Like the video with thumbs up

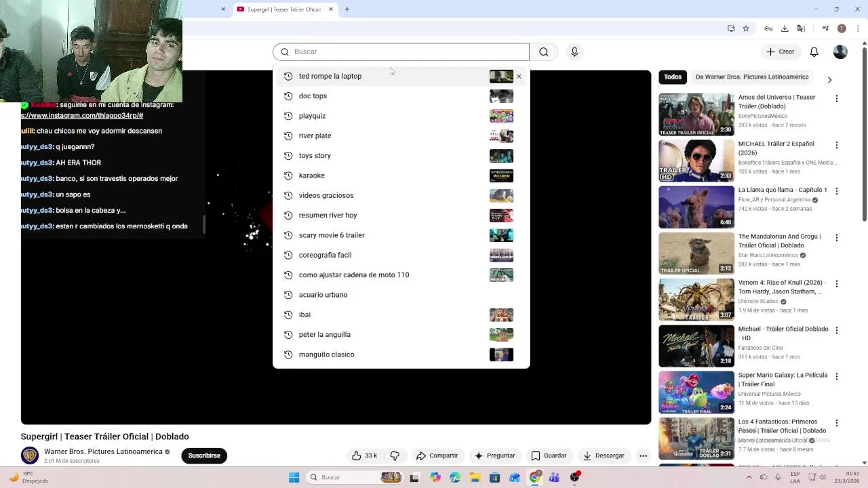[364, 455]
